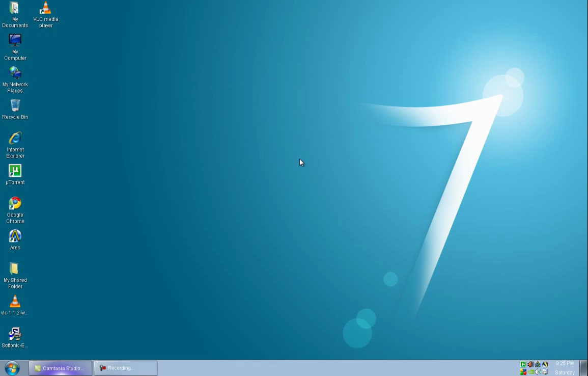This screenshot has width=588, height=376.
Task: Click the Show Desktop strip at taskbar end
Action: coord(583,368)
